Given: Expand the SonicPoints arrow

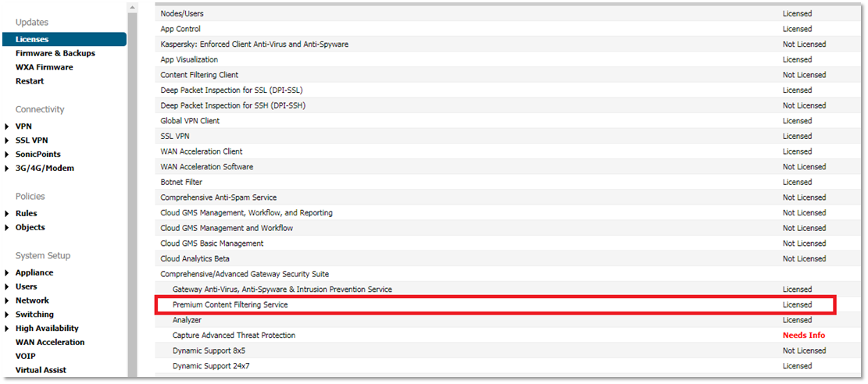Looking at the screenshot, I should click(x=6, y=155).
